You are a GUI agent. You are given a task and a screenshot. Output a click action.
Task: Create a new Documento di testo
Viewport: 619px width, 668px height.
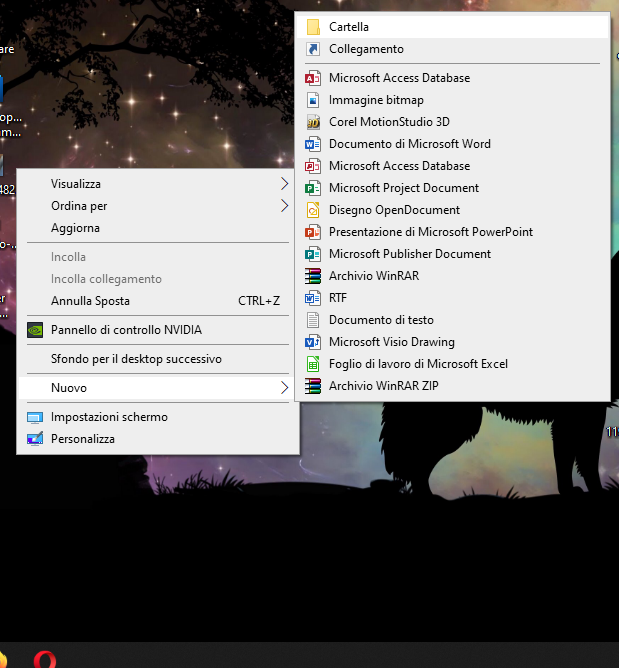click(381, 320)
